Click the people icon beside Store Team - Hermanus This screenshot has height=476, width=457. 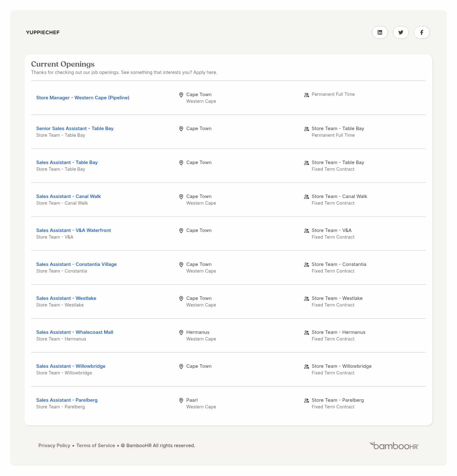[x=307, y=333]
